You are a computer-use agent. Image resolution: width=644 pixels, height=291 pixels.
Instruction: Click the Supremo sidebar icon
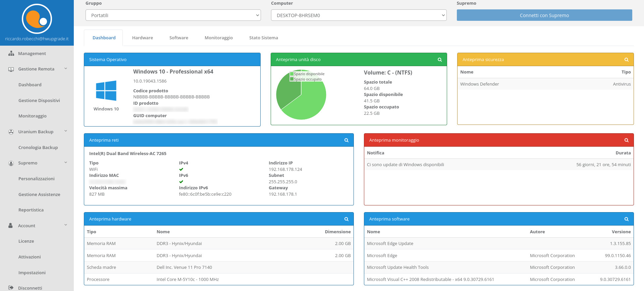(x=11, y=163)
